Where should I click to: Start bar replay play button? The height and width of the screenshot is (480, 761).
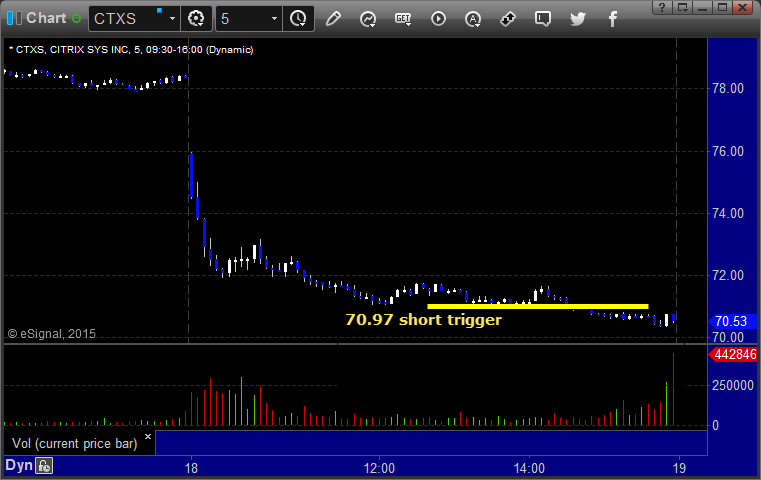pos(438,19)
